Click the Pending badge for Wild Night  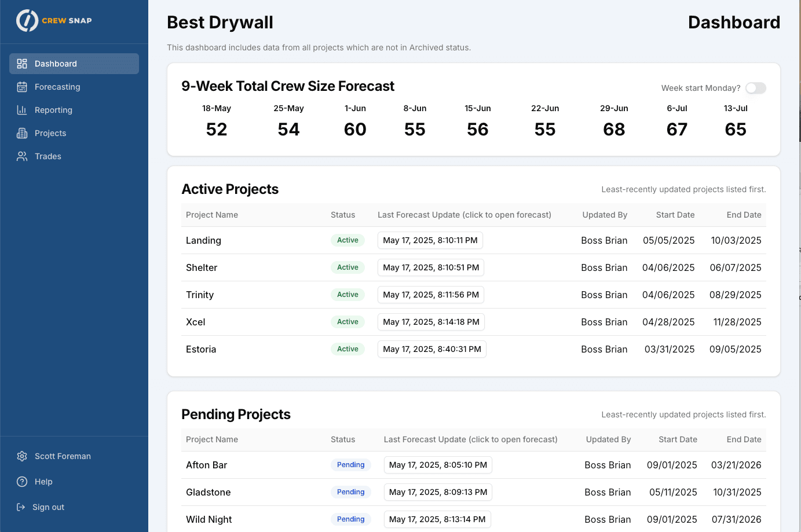pyautogui.click(x=351, y=519)
